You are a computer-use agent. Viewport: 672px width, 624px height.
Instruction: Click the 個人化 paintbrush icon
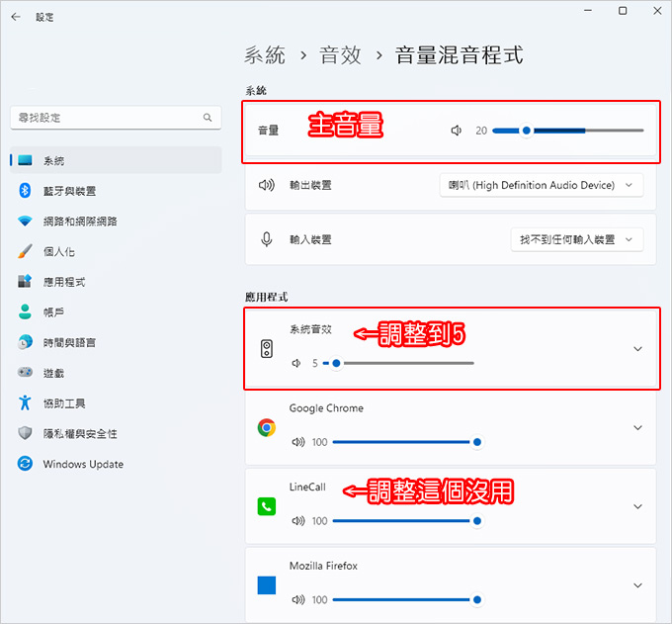[25, 251]
